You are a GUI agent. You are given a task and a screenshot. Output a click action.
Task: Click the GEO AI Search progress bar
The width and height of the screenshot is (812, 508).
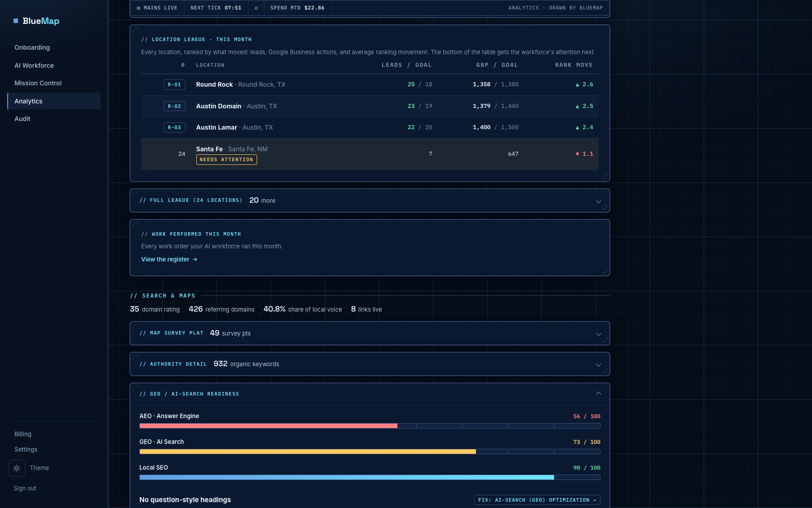point(370,452)
